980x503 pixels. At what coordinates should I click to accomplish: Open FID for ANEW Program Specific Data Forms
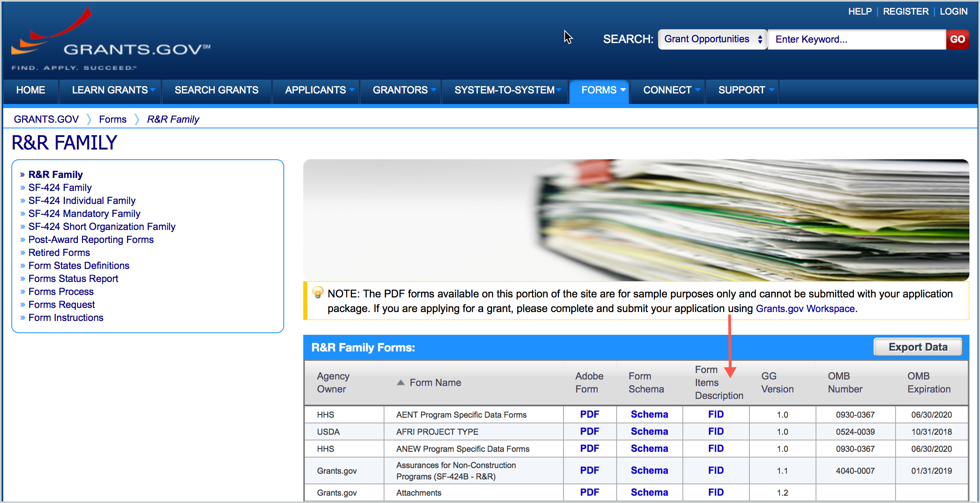point(716,448)
